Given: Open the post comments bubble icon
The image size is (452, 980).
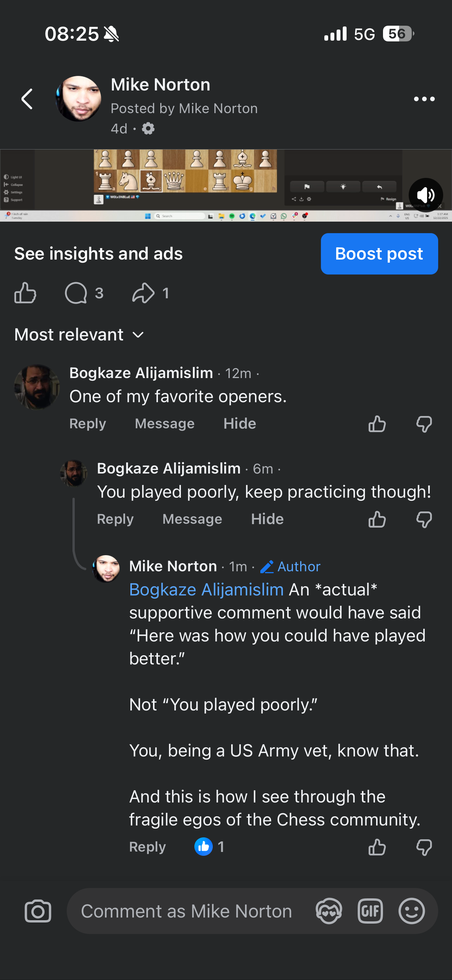Looking at the screenshot, I should point(76,293).
